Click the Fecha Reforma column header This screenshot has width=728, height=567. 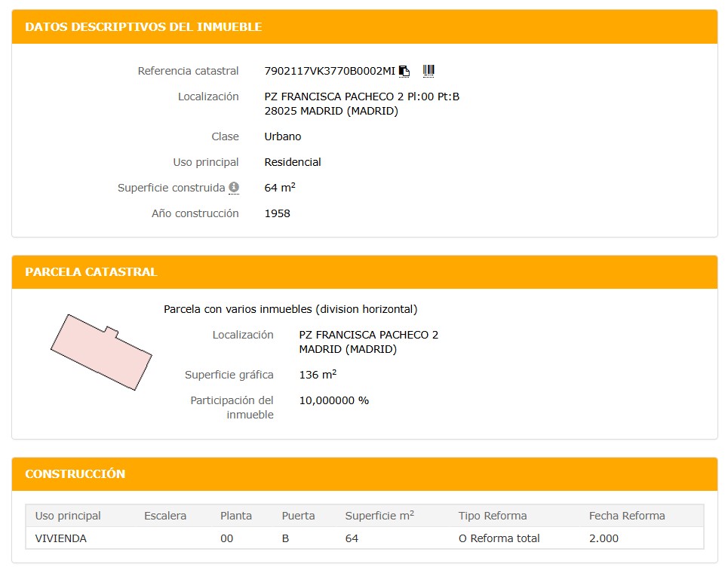click(x=627, y=516)
